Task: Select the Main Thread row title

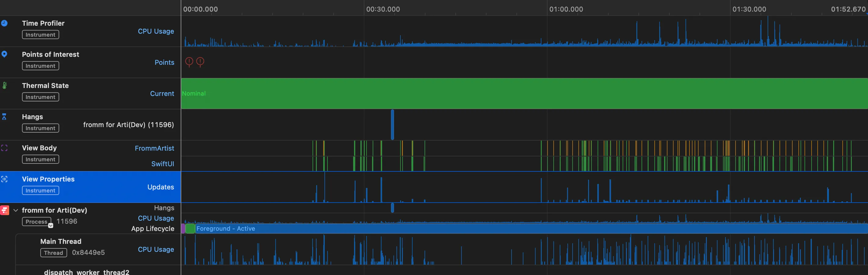Action: [x=61, y=242]
